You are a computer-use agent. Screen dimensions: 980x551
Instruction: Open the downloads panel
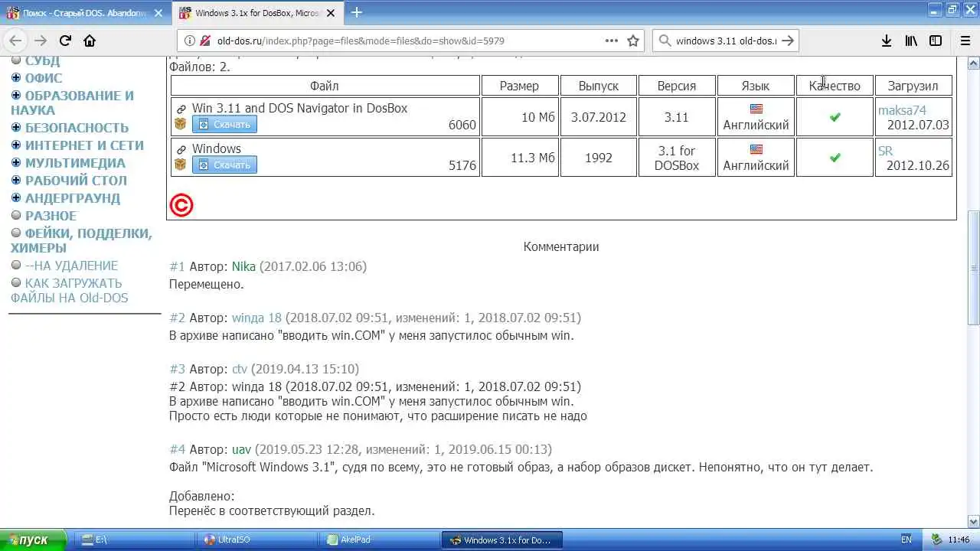[887, 41]
